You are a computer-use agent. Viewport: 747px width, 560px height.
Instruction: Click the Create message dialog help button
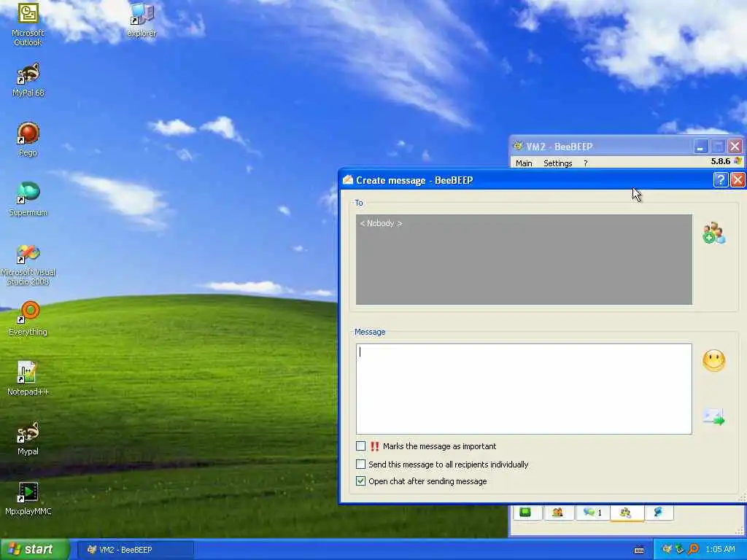(720, 180)
